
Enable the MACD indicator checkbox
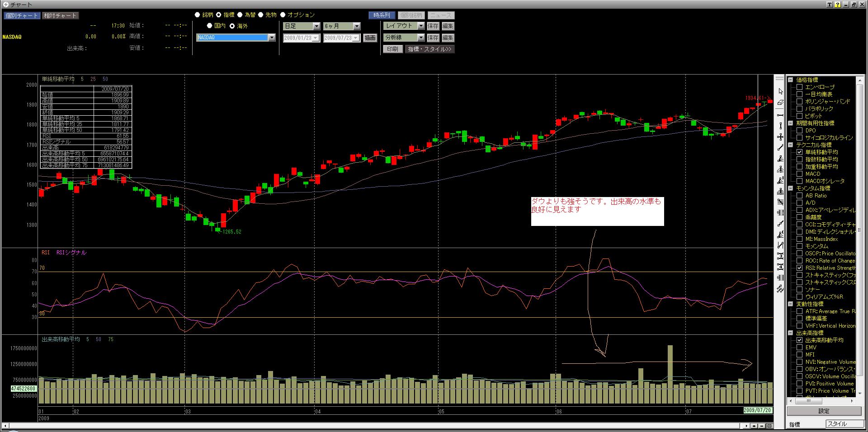tap(799, 174)
